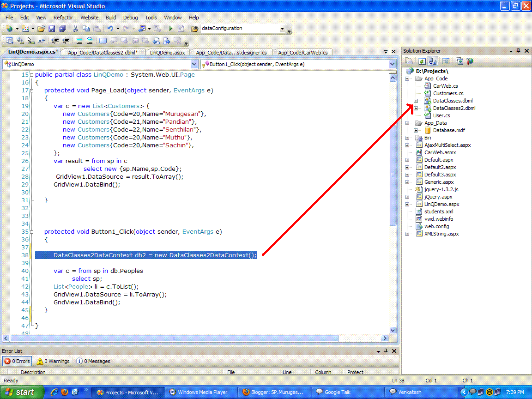Click the Display Object Member List icon
The width and height of the screenshot is (532, 399).
pyautogui.click(x=10, y=41)
